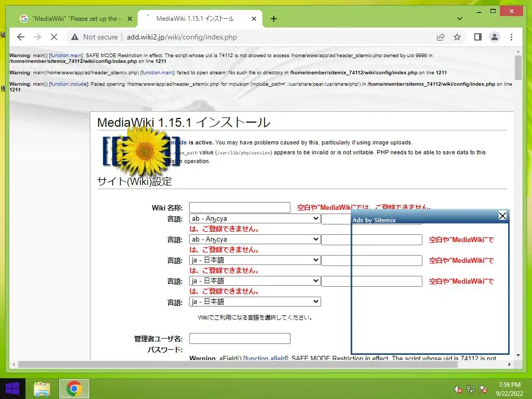
Task: Open the second 'ja - 日本語' language dropdown
Action: pos(255,281)
